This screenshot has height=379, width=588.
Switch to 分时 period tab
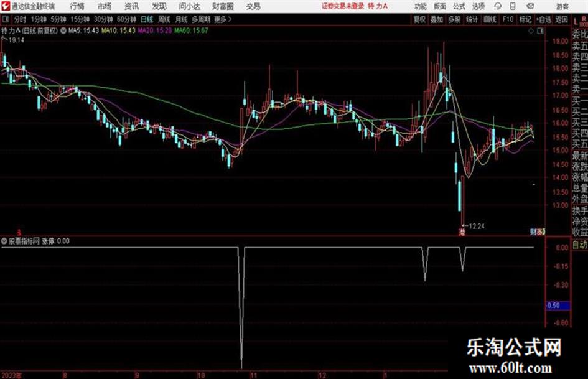tap(20, 19)
